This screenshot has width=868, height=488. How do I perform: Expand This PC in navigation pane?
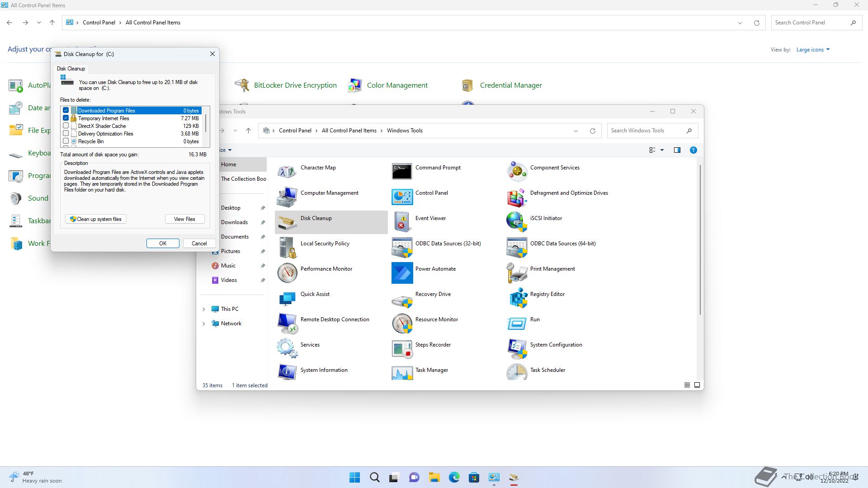[203, 309]
